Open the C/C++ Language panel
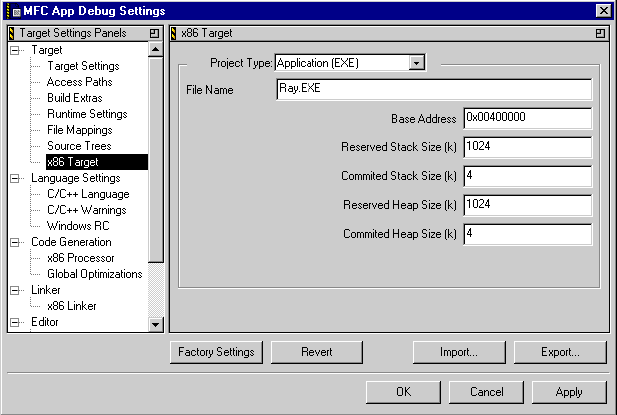The width and height of the screenshot is (617, 415). pyautogui.click(x=88, y=194)
